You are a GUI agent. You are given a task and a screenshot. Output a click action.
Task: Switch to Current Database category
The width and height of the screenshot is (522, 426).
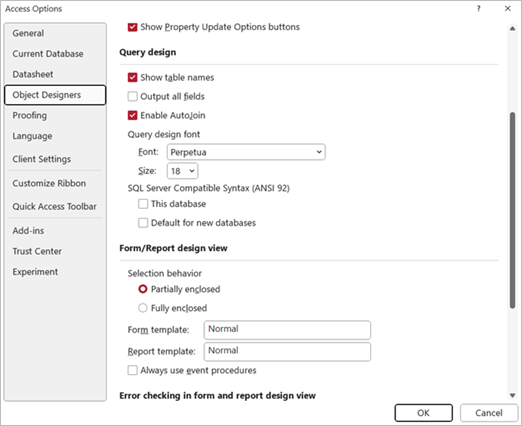tap(48, 54)
